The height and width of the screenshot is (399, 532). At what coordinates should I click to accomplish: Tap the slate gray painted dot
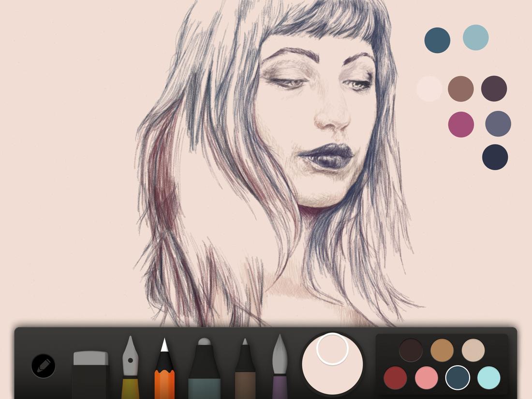click(x=497, y=125)
